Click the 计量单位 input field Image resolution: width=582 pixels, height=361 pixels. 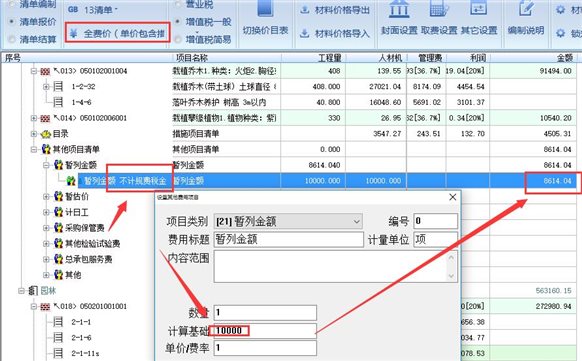435,239
